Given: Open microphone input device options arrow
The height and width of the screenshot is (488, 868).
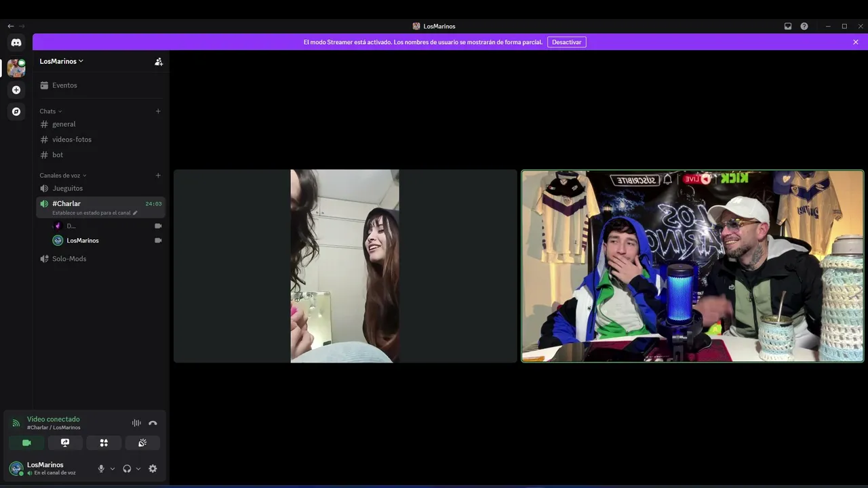Looking at the screenshot, I should coord(113,468).
